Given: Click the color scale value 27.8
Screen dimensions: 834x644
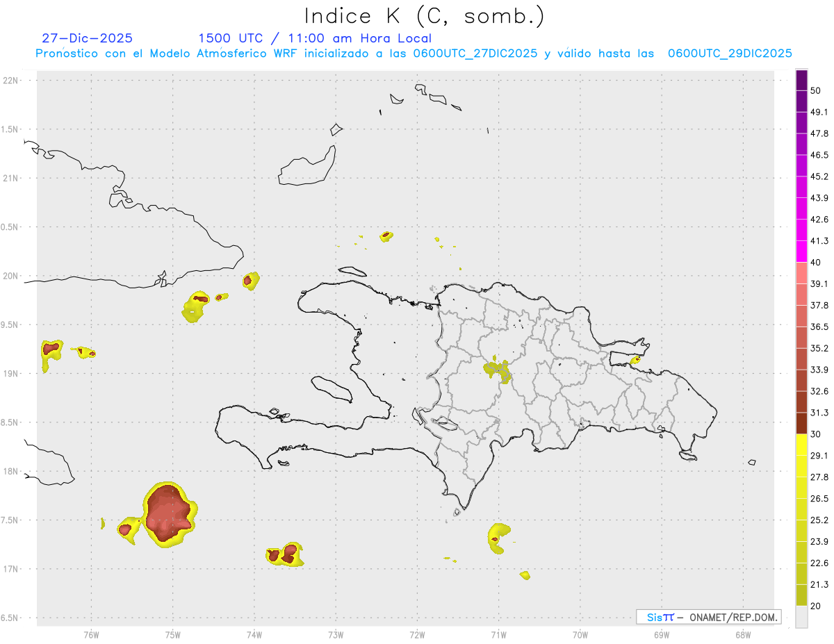Looking at the screenshot, I should (x=819, y=477).
